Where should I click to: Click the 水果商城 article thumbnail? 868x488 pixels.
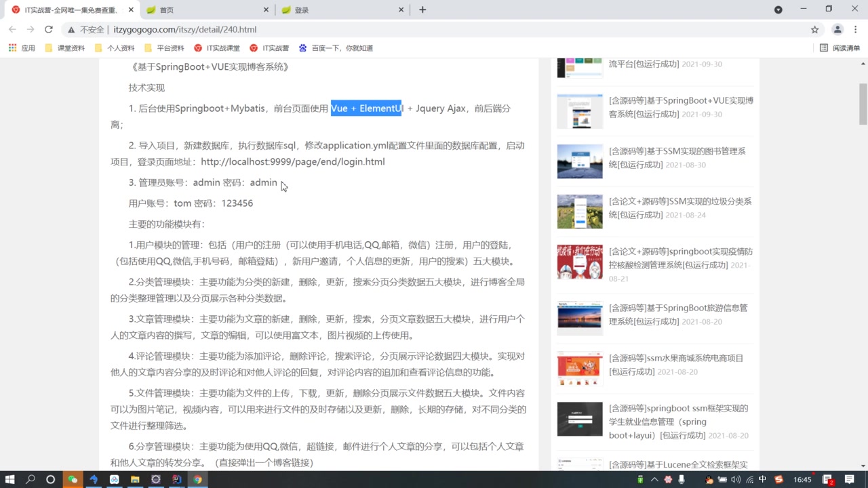point(580,369)
